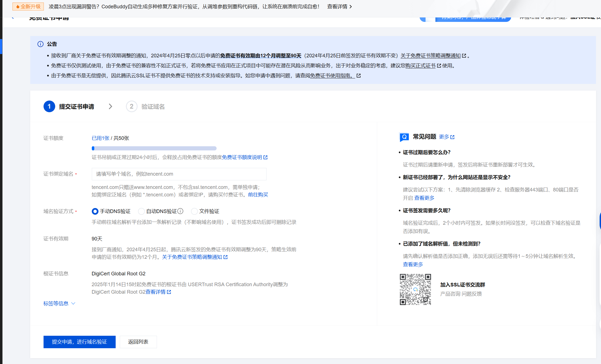This screenshot has width=601, height=364.
Task: Click step 1 提交证书申请
Action: coord(69,107)
